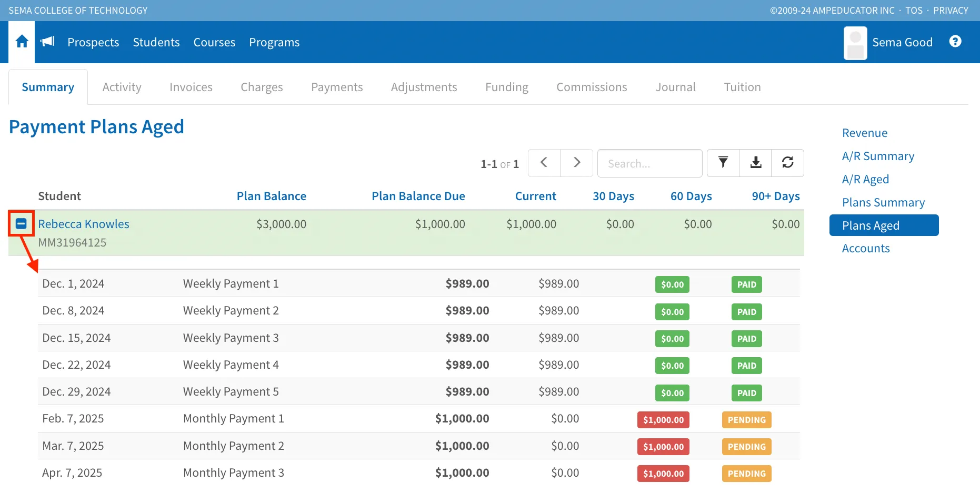This screenshot has height=492, width=980.
Task: Switch to the Invoices tab
Action: pyautogui.click(x=191, y=87)
